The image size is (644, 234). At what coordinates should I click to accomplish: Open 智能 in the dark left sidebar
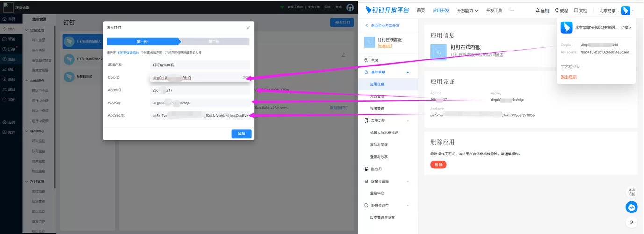pyautogui.click(x=9, y=39)
